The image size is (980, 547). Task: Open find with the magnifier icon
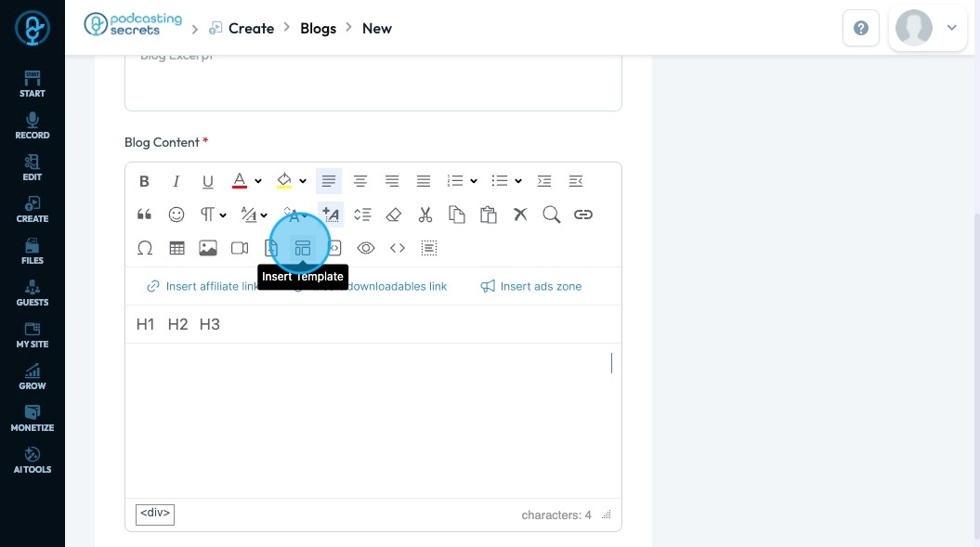[551, 215]
